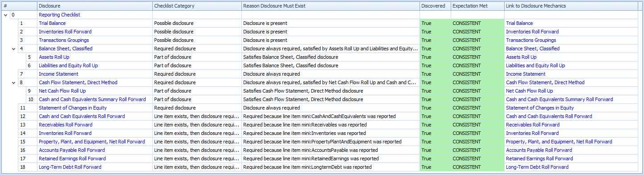
Task: Follow Cash Flow Statement, Direct Method mechanics link
Action: coord(545,82)
